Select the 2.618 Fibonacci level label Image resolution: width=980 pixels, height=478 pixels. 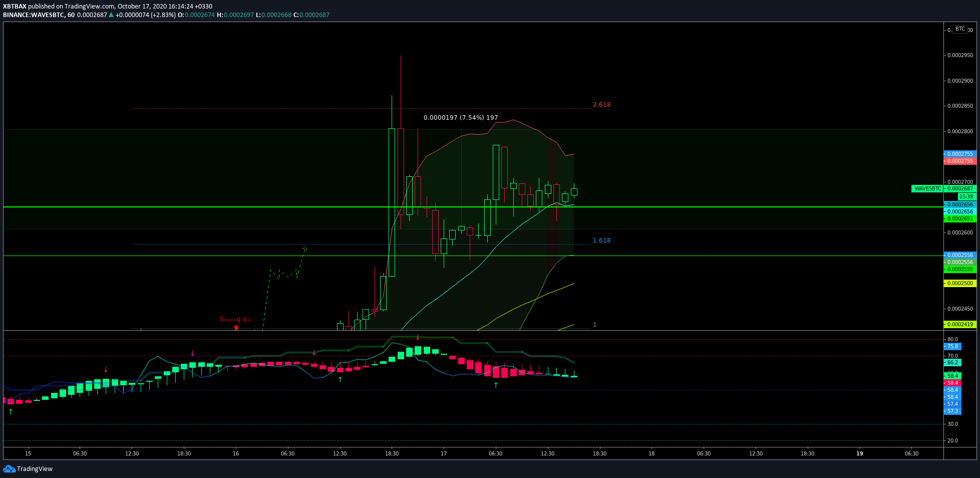pos(601,105)
